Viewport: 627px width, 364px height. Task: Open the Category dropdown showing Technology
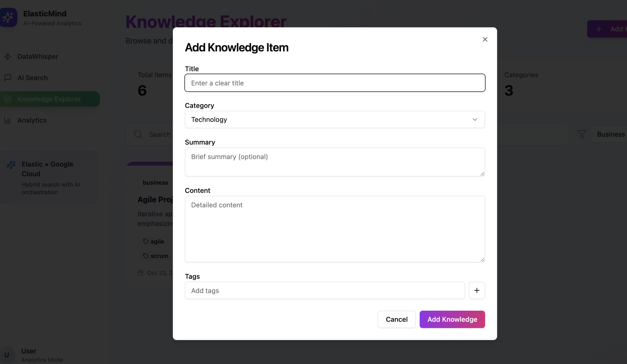point(334,119)
